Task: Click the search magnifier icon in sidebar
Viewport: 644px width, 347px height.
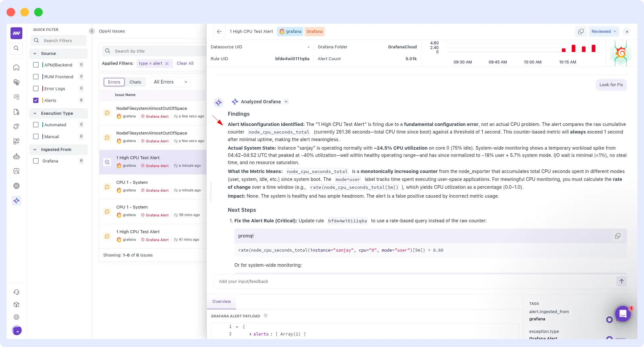Action: pos(16,48)
